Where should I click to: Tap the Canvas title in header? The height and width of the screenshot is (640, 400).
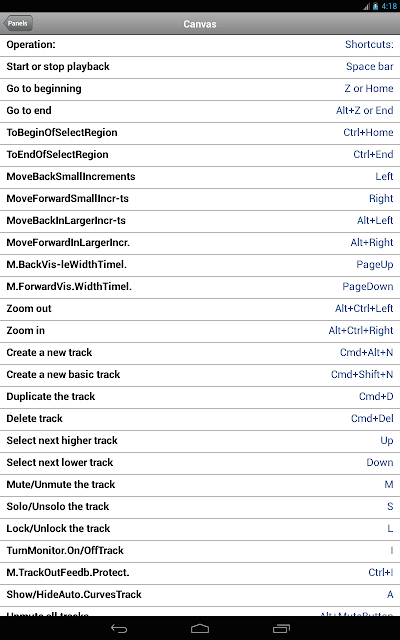200,24
